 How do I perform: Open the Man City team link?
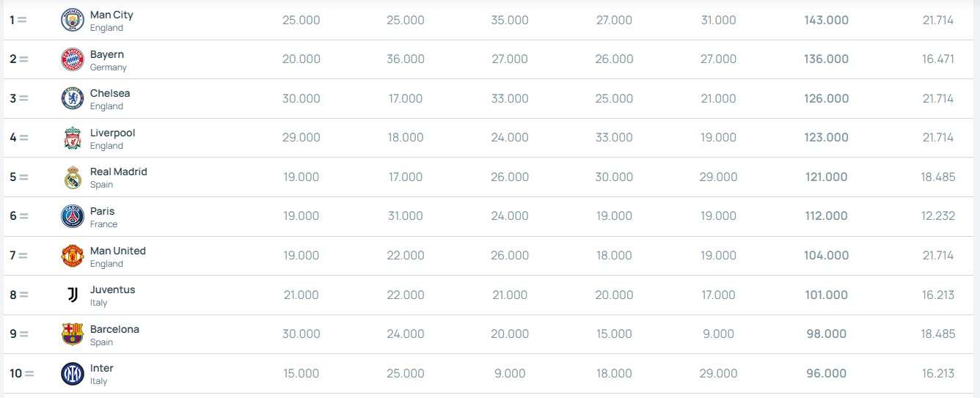point(111,15)
